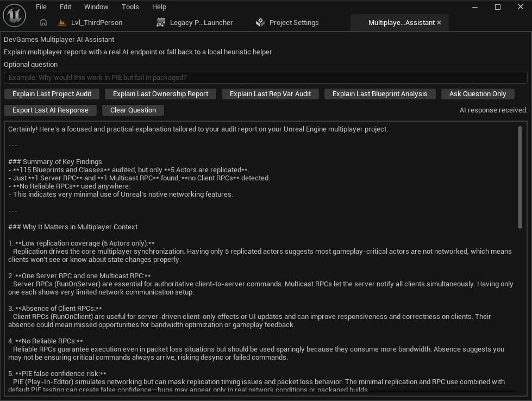Click the 'PIE false confidence risk' item
The width and height of the screenshot is (532, 401).
pos(57,373)
